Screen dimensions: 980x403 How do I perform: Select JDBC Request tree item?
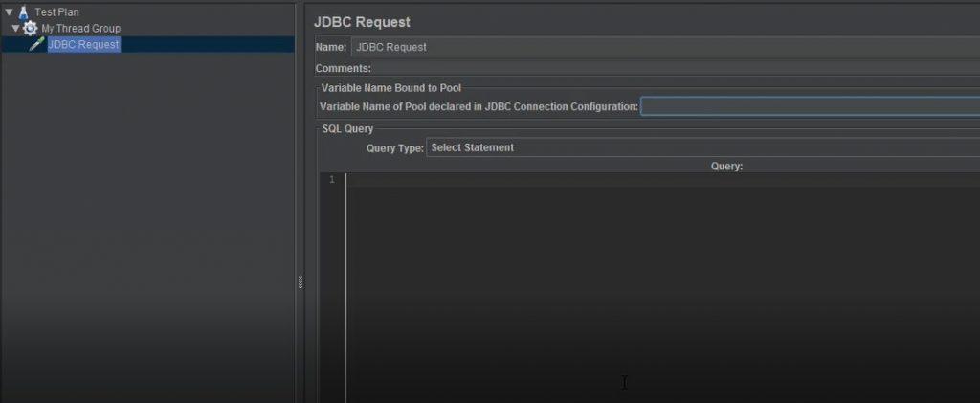coord(84,44)
